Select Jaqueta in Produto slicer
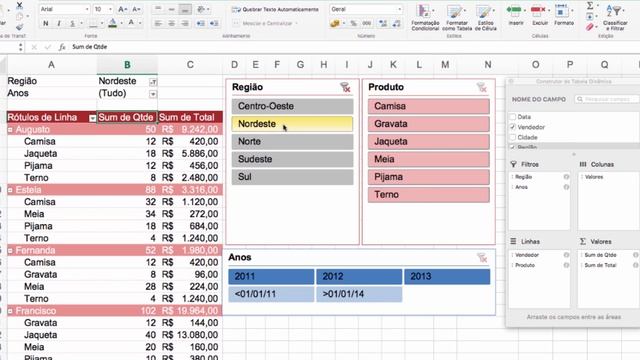The image size is (640, 360). 429,142
